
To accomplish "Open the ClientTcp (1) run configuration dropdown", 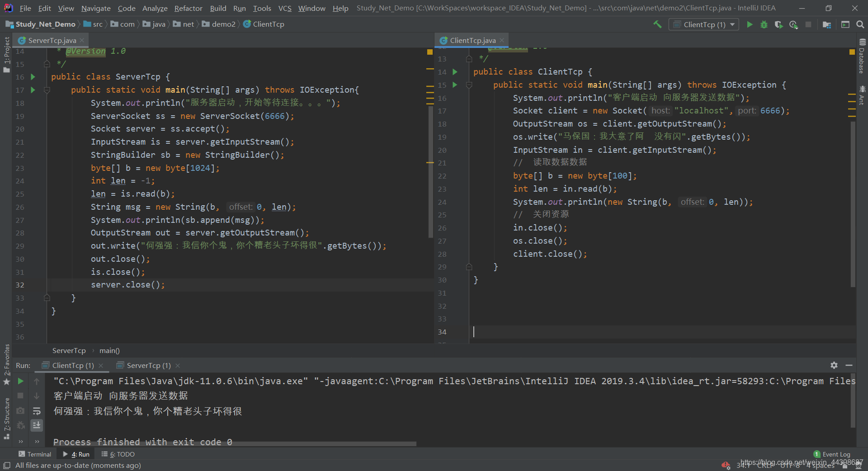I will (x=704, y=24).
